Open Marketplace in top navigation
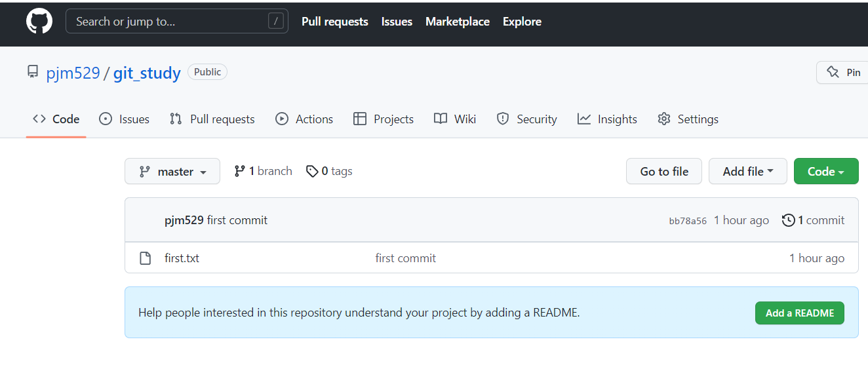 458,22
